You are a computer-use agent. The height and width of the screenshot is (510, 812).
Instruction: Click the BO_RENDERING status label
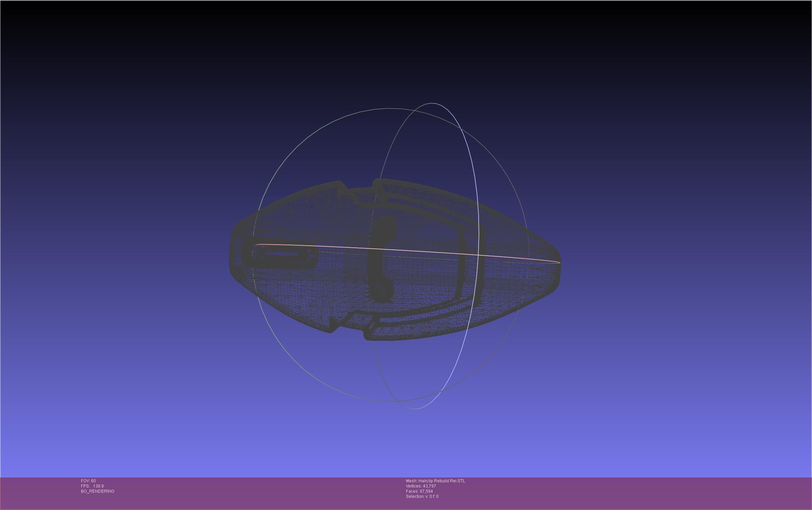[x=98, y=491]
